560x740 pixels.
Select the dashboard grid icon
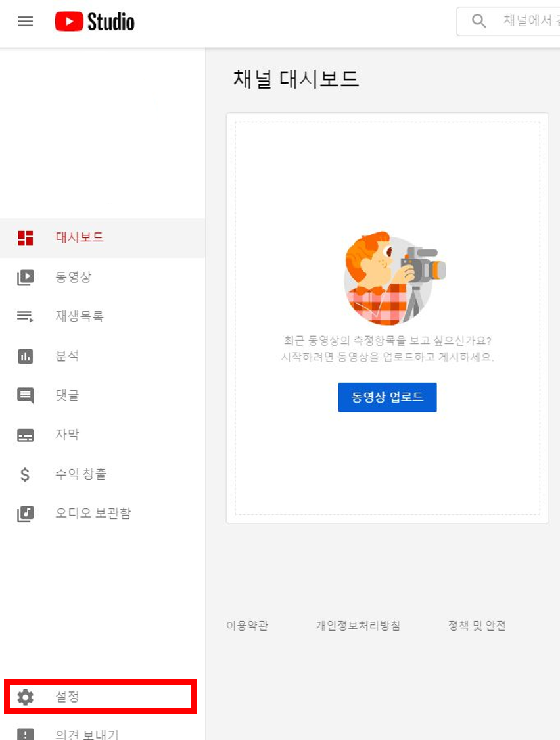[x=26, y=238]
